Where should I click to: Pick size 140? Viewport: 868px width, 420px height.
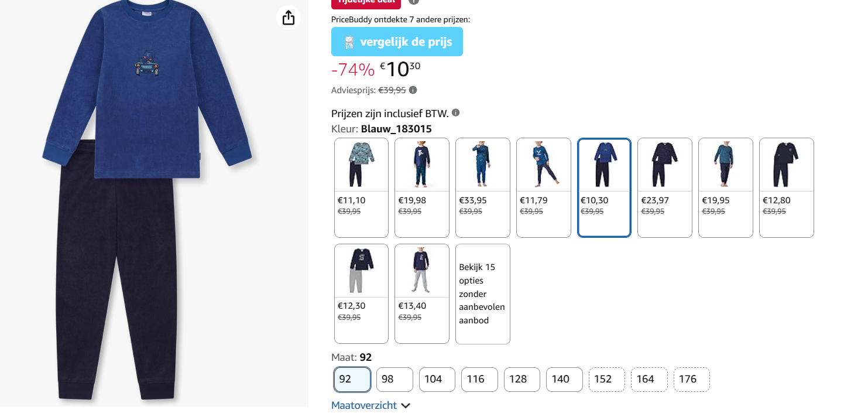(565, 380)
